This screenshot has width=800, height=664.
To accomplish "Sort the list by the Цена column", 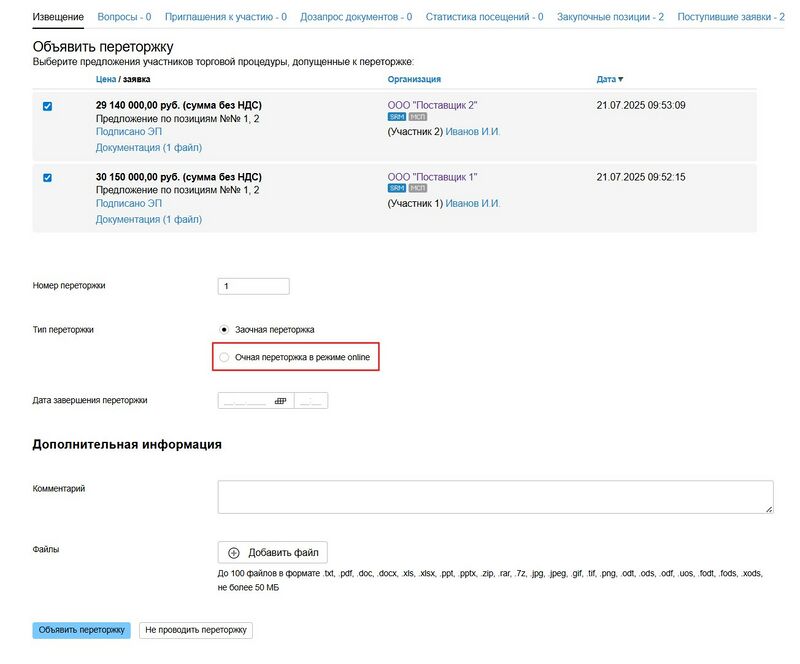I will (106, 79).
